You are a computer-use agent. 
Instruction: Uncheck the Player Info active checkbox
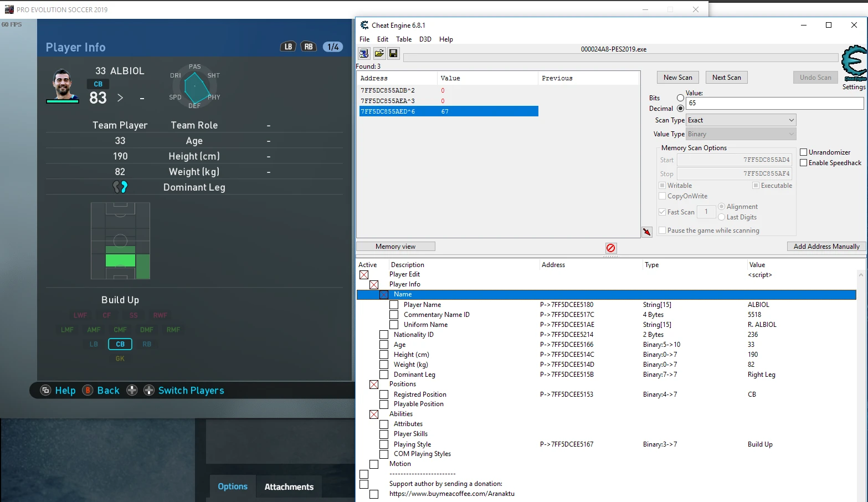374,284
